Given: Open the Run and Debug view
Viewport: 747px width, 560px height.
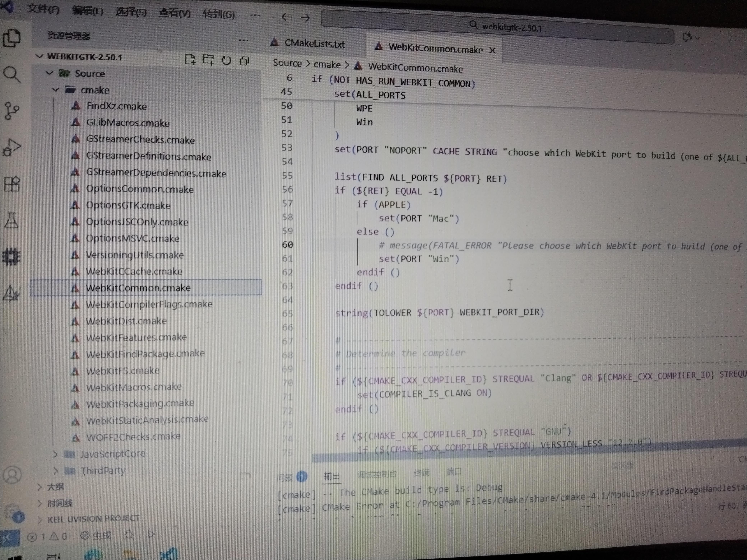Looking at the screenshot, I should [x=12, y=148].
